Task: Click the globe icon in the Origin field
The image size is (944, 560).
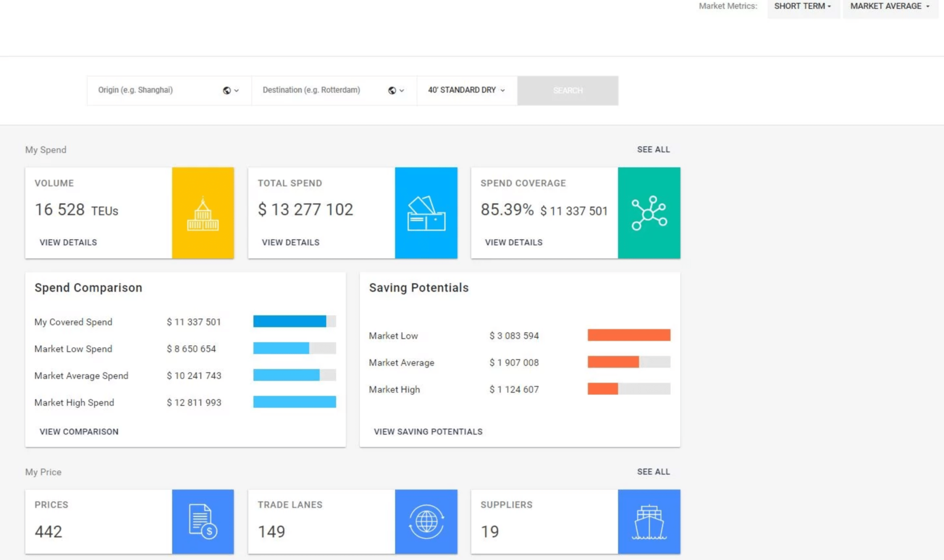Action: (x=226, y=90)
